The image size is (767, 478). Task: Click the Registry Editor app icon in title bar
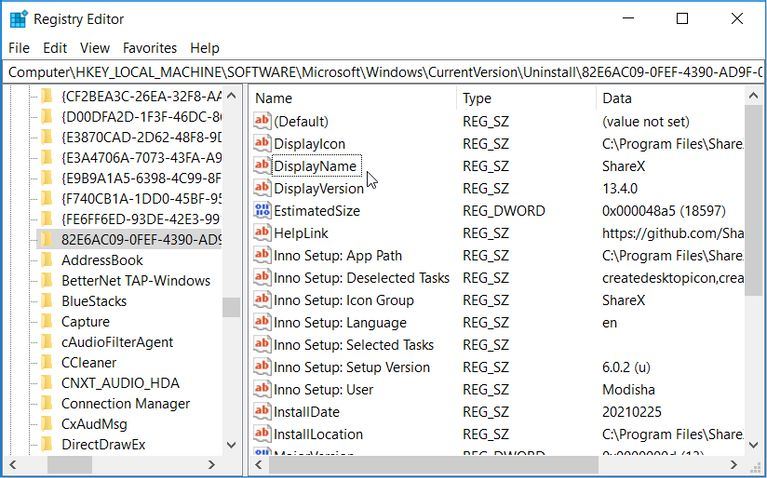click(x=18, y=19)
